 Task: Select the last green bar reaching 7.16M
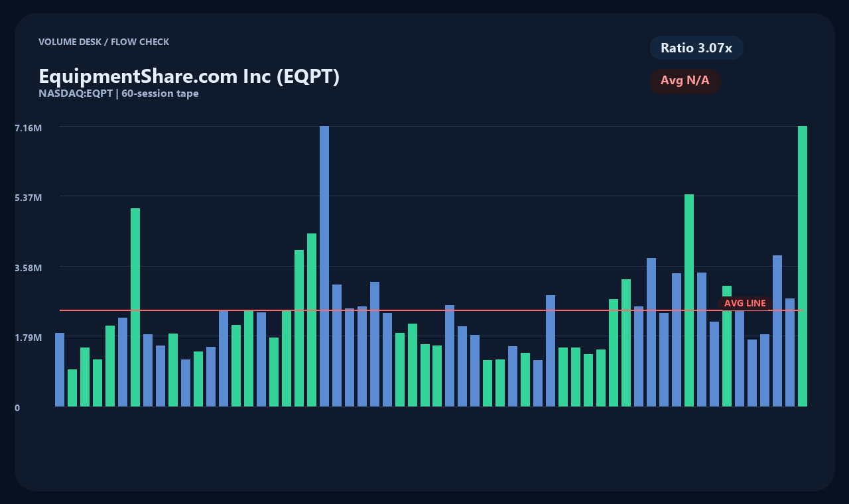coord(803,266)
